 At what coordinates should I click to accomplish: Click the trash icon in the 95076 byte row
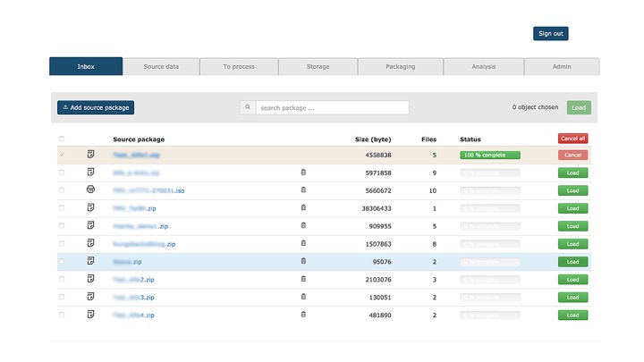click(303, 261)
